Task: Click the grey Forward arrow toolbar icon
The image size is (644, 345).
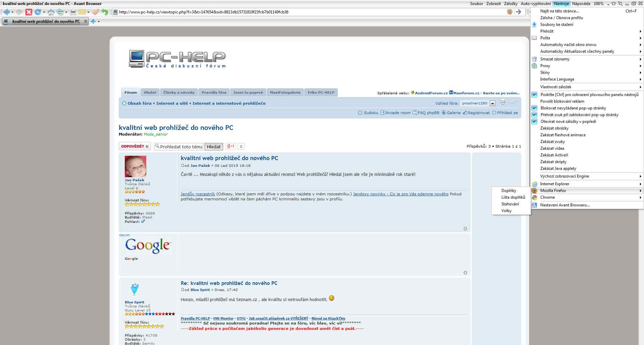Action: 19,12
